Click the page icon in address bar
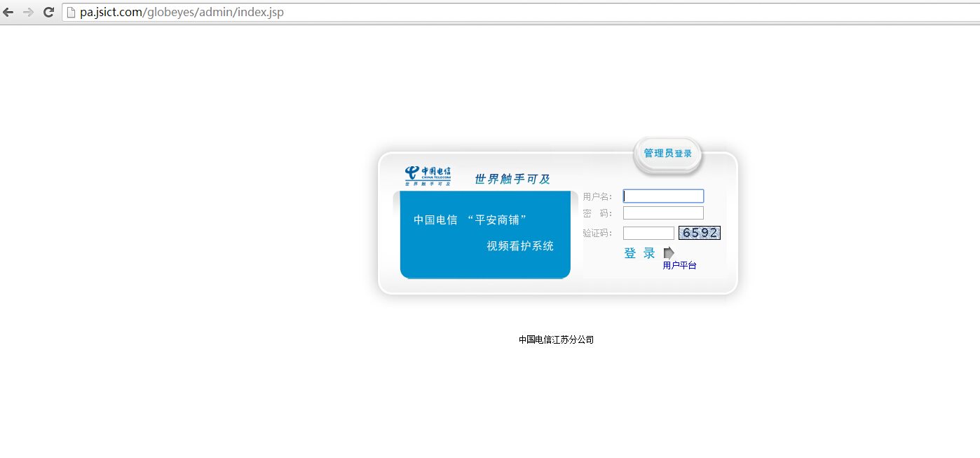 tap(70, 12)
